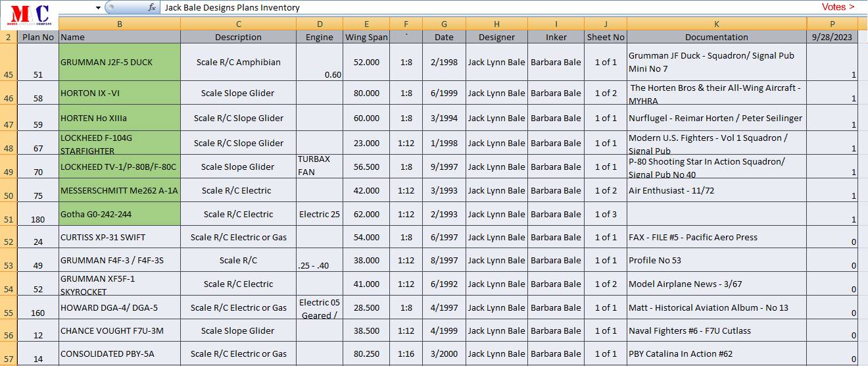The height and width of the screenshot is (366, 868).
Task: Select the HOWARD DGA-4/ DGA-5 cell
Action: pyautogui.click(x=120, y=307)
